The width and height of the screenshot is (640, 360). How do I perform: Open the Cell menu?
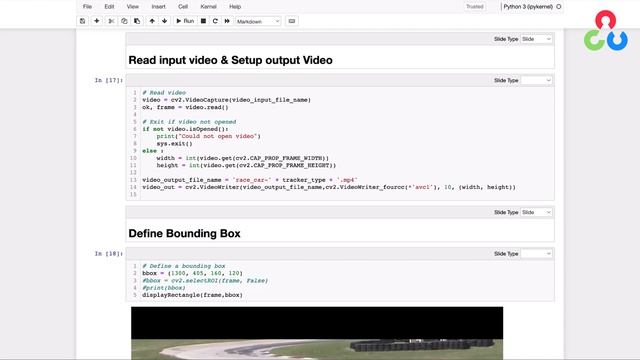coord(183,7)
